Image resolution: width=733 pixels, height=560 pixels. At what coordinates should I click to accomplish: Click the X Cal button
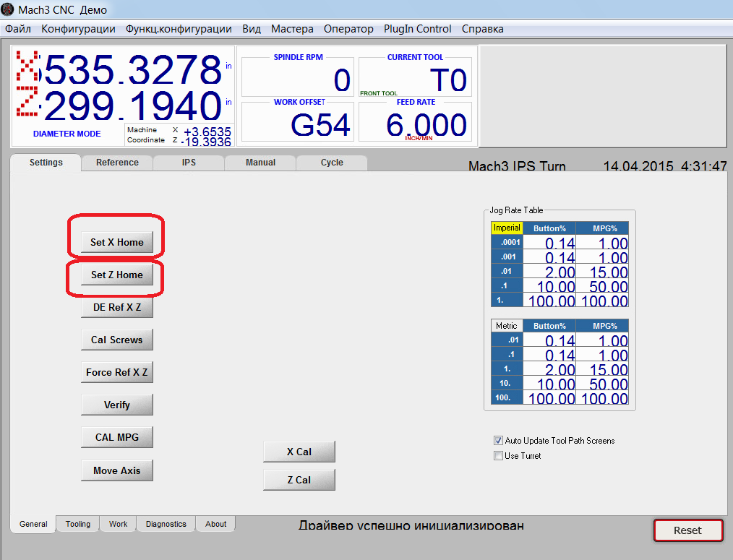(x=299, y=452)
